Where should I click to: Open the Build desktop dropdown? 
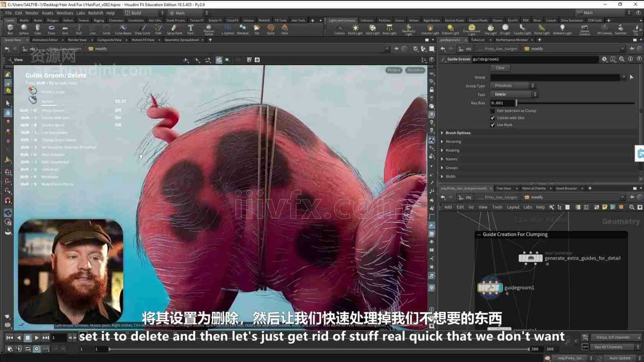click(144, 13)
